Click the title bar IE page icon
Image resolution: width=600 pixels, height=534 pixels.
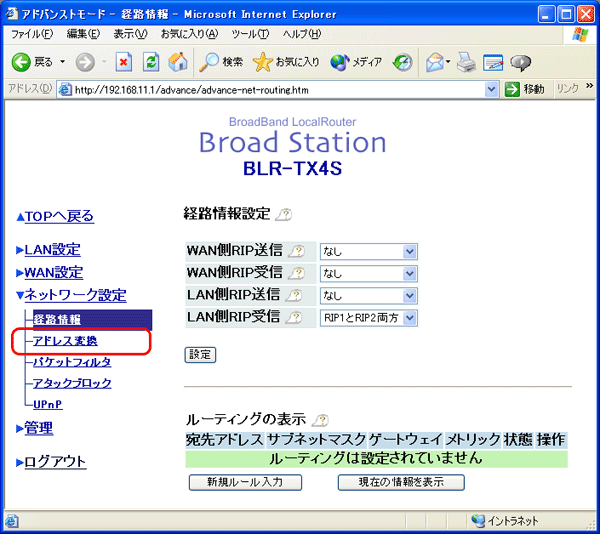click(11, 14)
